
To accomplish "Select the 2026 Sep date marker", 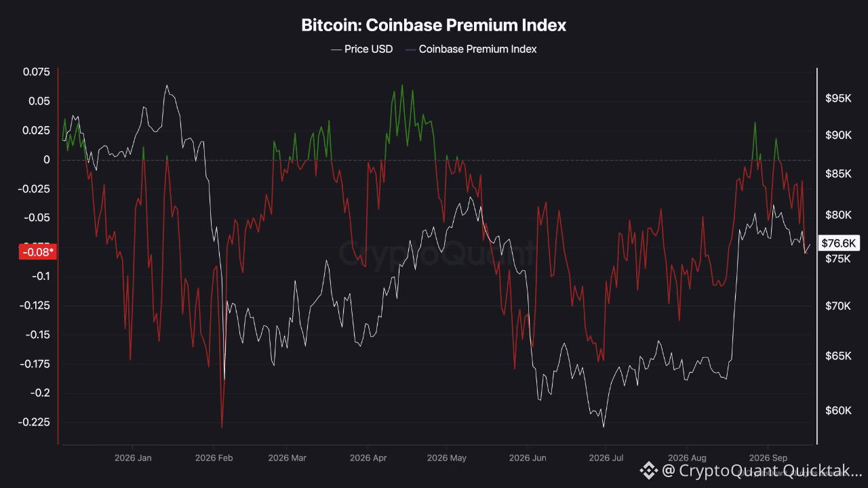I will pyautogui.click(x=768, y=458).
